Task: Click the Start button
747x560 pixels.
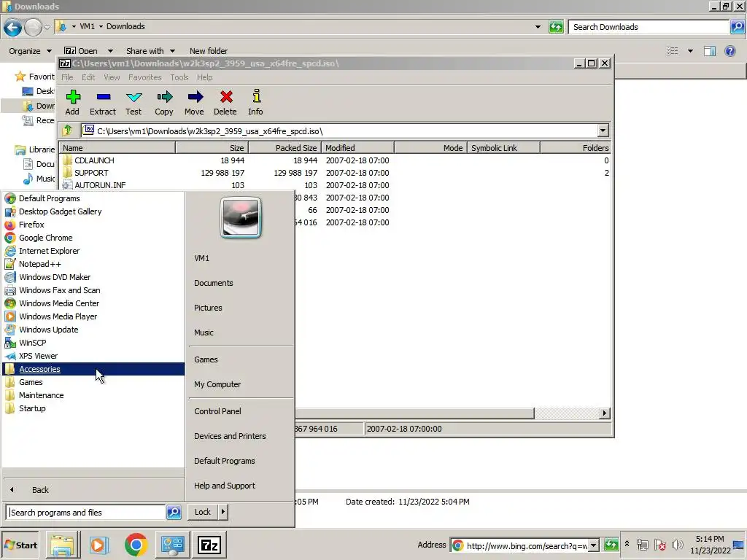Action: click(20, 545)
